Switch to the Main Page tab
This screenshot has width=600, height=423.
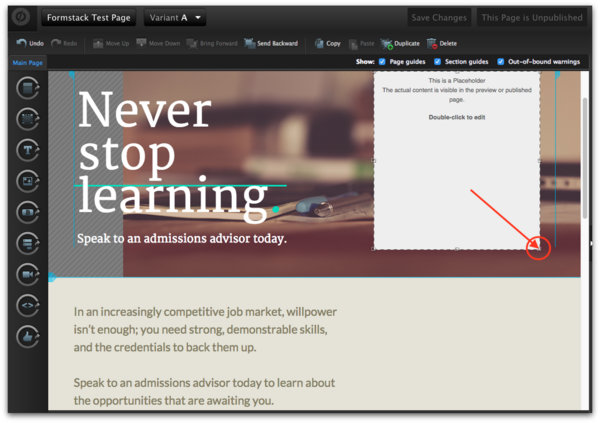27,63
